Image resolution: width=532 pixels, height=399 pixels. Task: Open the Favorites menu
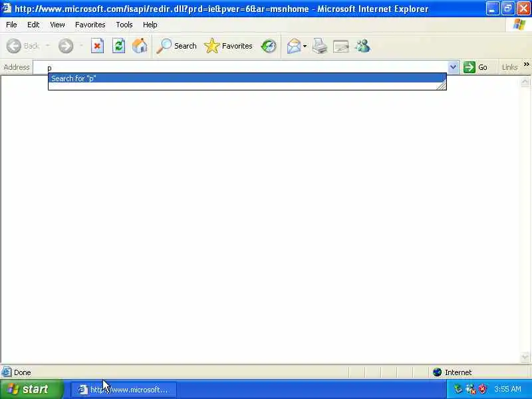(x=90, y=25)
